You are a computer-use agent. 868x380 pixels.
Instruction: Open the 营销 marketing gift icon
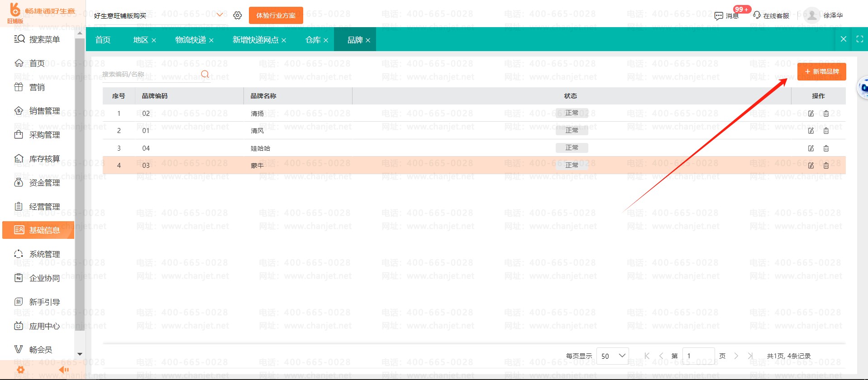click(x=19, y=87)
